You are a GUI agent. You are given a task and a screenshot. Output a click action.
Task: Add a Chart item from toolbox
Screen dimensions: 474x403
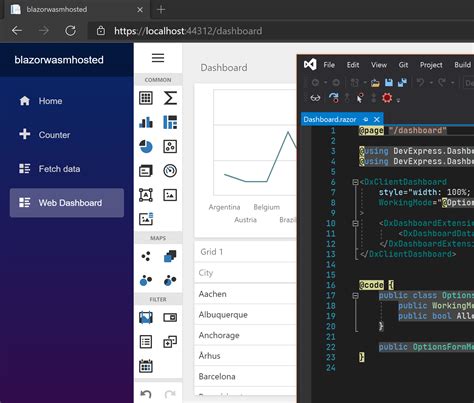[146, 122]
